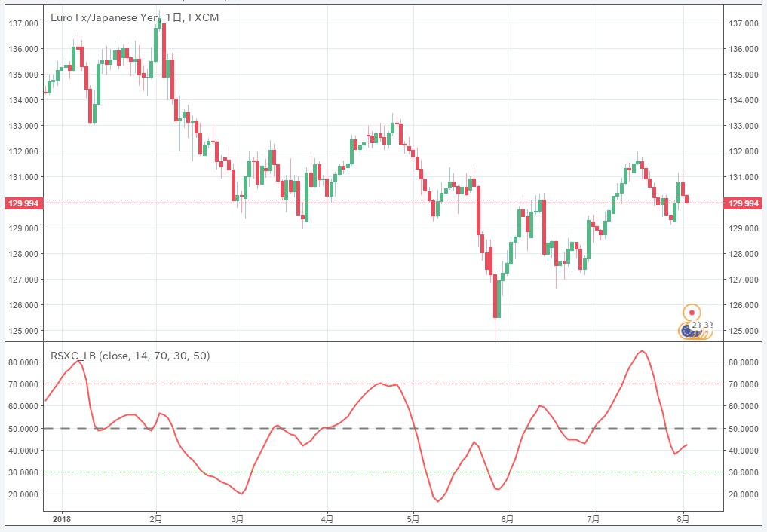This screenshot has height=532, width=767.
Task: Select 135.000 on the left price axis
Action: coord(23,75)
